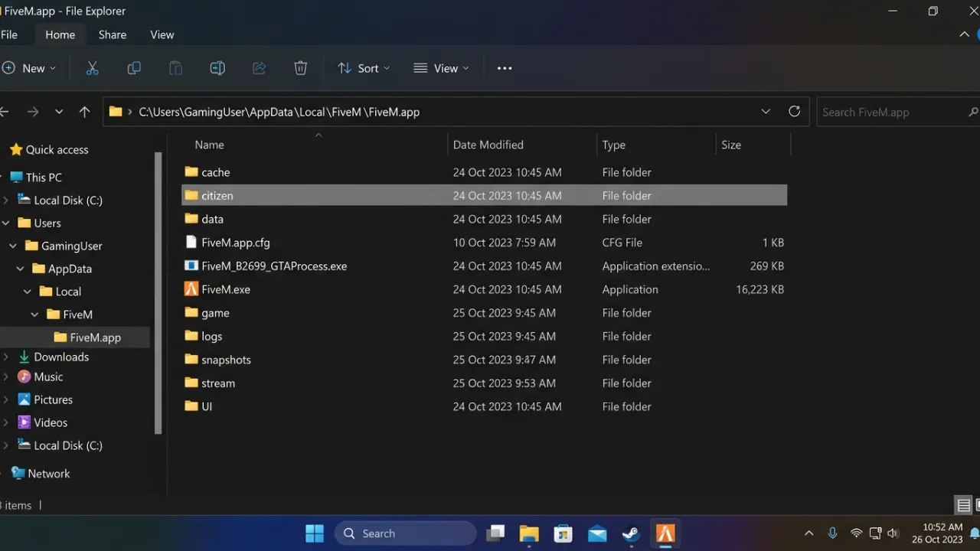Screen dimensions: 980x551
Task: Click the Paste clipboard icon
Action: point(175,68)
